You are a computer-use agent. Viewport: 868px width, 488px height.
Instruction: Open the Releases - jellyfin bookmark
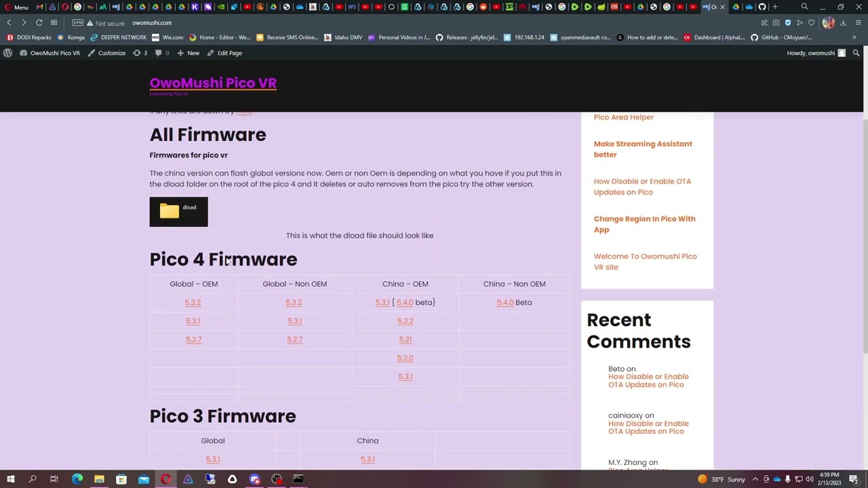[467, 37]
